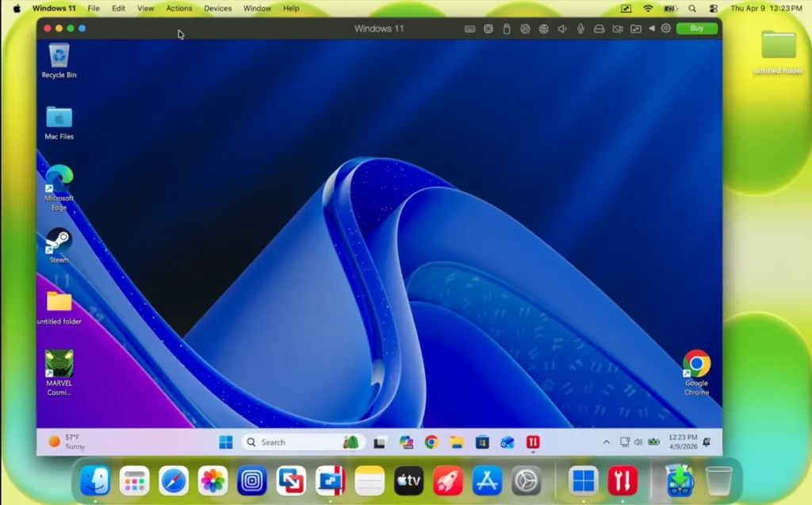Open the hard disk icon in toolbar
Image resolution: width=812 pixels, height=505 pixels.
[x=599, y=29]
